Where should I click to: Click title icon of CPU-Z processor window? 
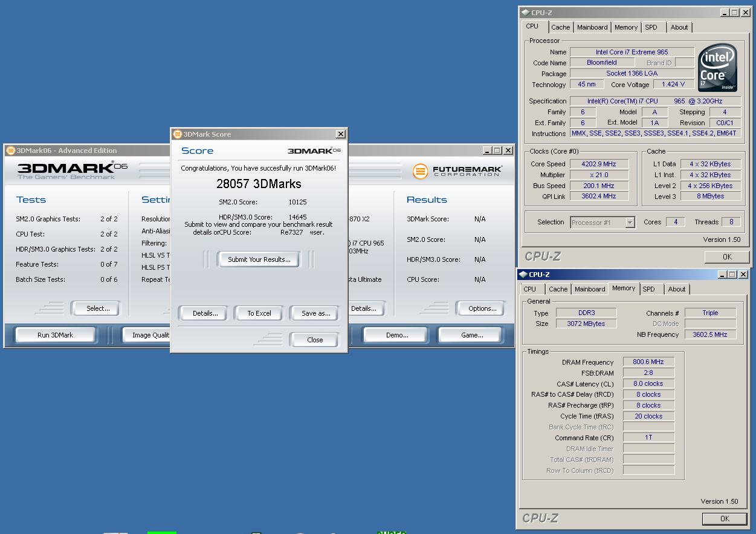click(x=525, y=13)
